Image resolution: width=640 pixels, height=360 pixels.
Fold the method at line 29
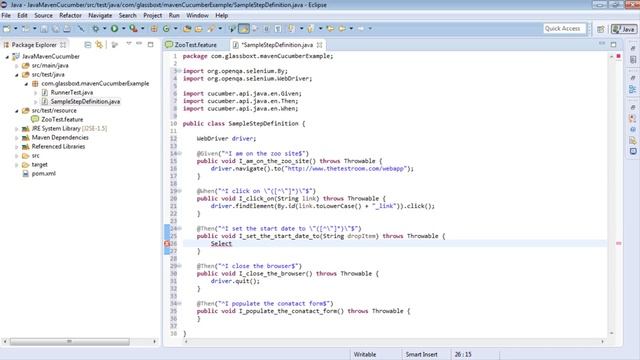click(179, 266)
